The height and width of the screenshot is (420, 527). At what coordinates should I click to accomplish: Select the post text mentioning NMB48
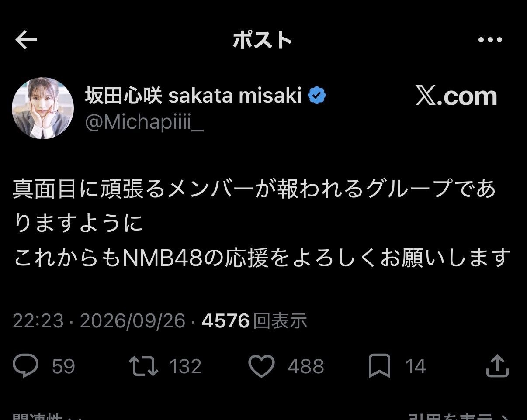click(x=262, y=224)
